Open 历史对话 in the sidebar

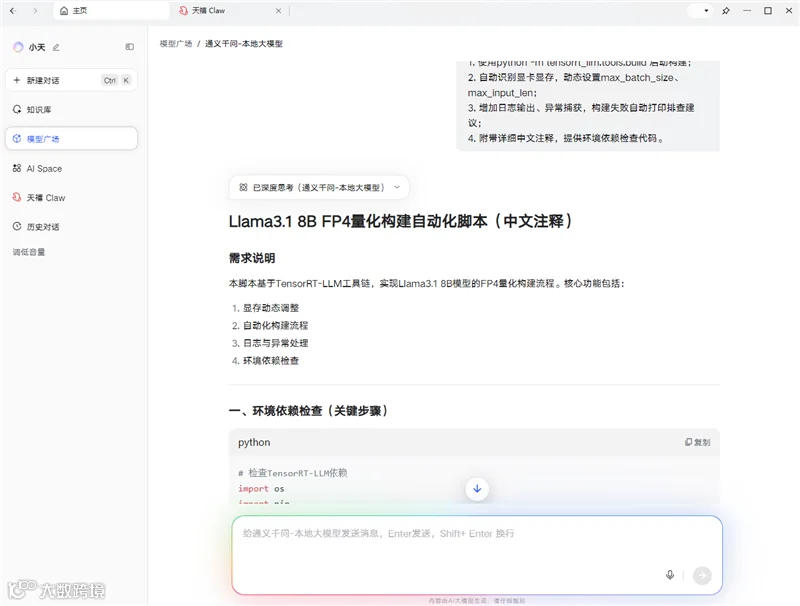71,226
